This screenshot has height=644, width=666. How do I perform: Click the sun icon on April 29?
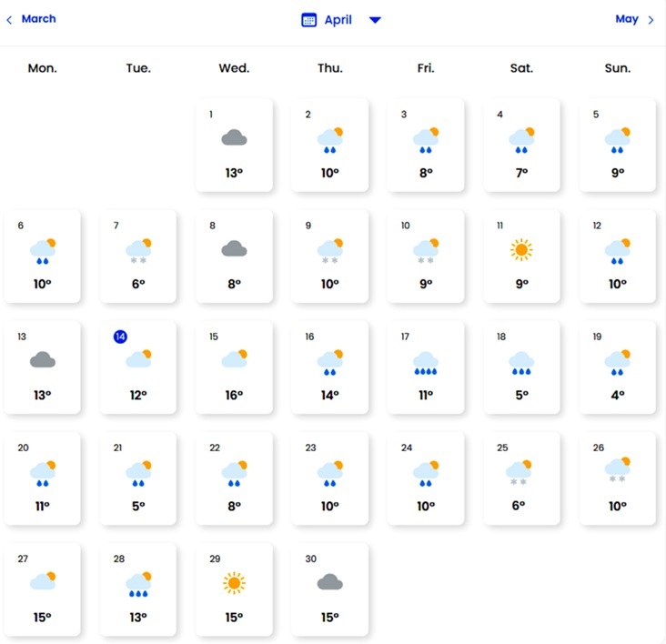(x=234, y=583)
